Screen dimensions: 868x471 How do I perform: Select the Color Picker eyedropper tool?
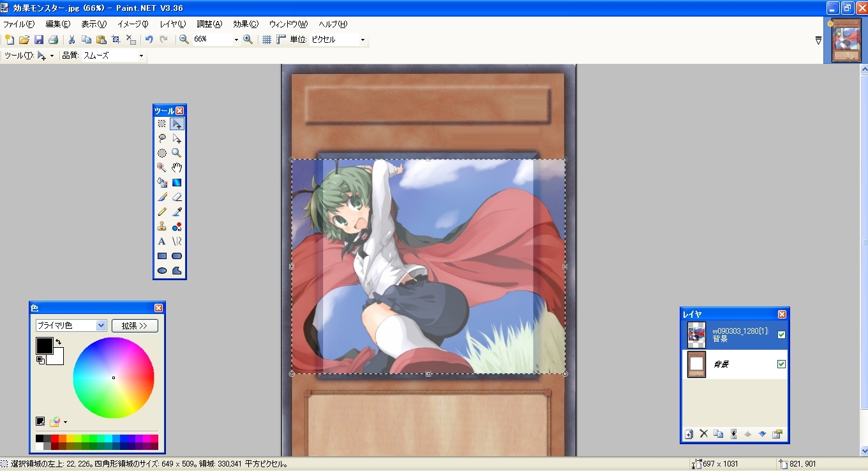pyautogui.click(x=177, y=212)
